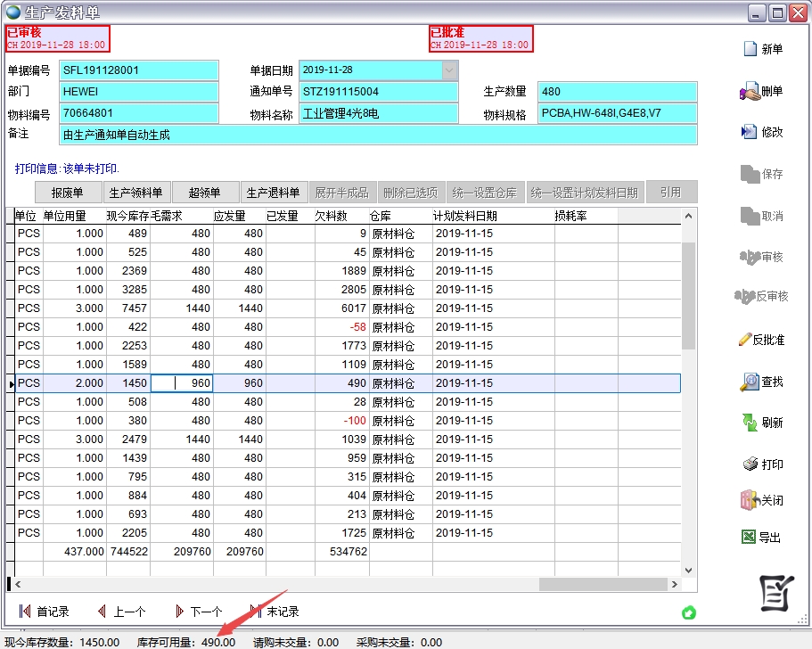Viewport: 812px width, 649px height.
Task: Click the vertical scrollbar of the grid
Action: (x=687, y=294)
